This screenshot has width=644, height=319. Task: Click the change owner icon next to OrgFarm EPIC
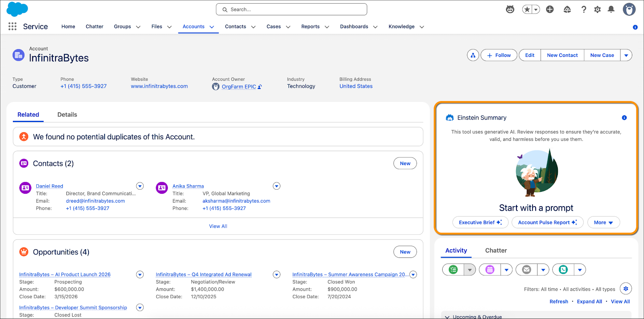point(260,87)
